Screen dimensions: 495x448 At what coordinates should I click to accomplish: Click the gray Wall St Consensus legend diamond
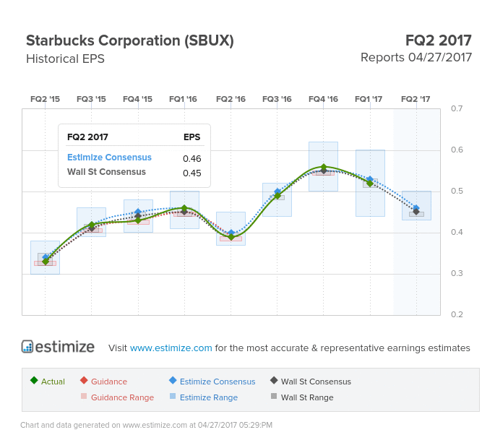274,380
